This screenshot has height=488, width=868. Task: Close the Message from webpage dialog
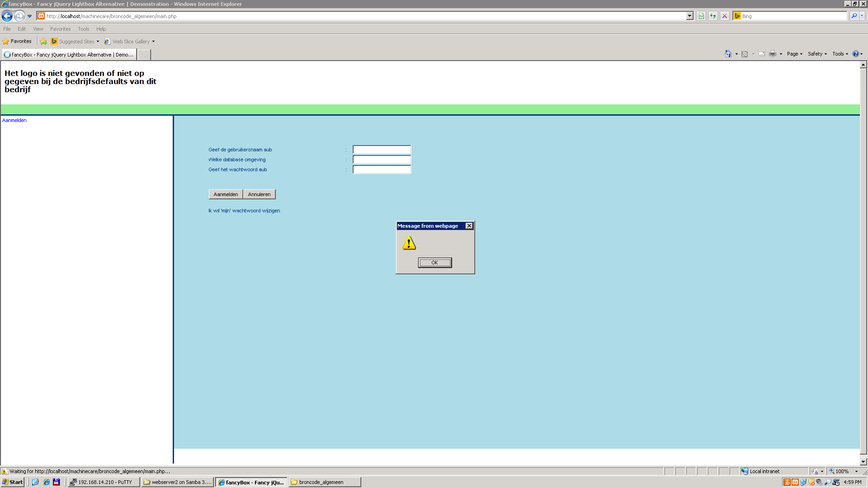point(469,226)
